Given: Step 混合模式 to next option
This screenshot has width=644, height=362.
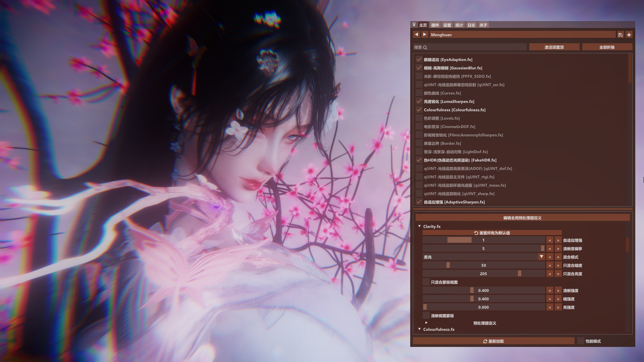Looking at the screenshot, I should coord(558,257).
